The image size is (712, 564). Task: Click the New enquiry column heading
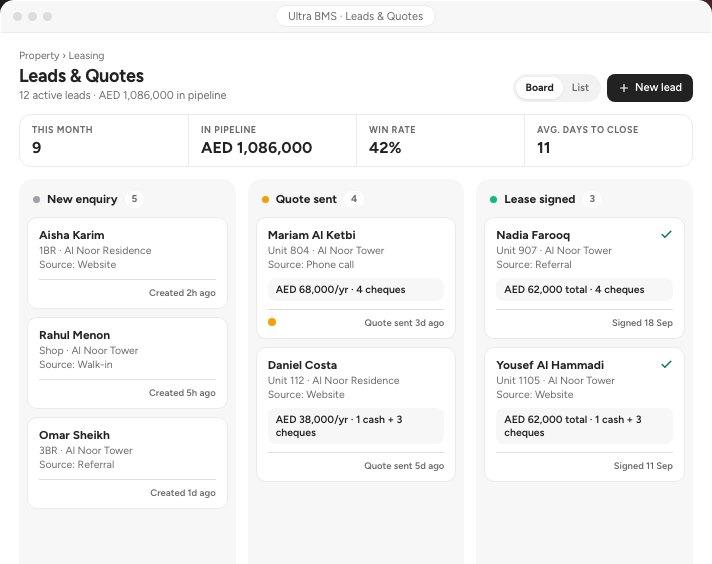point(82,199)
